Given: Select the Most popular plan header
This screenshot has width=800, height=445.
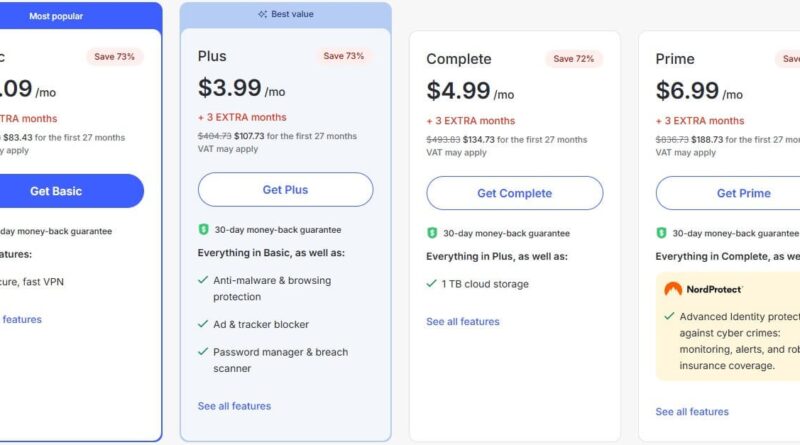Looking at the screenshot, I should point(79,16).
